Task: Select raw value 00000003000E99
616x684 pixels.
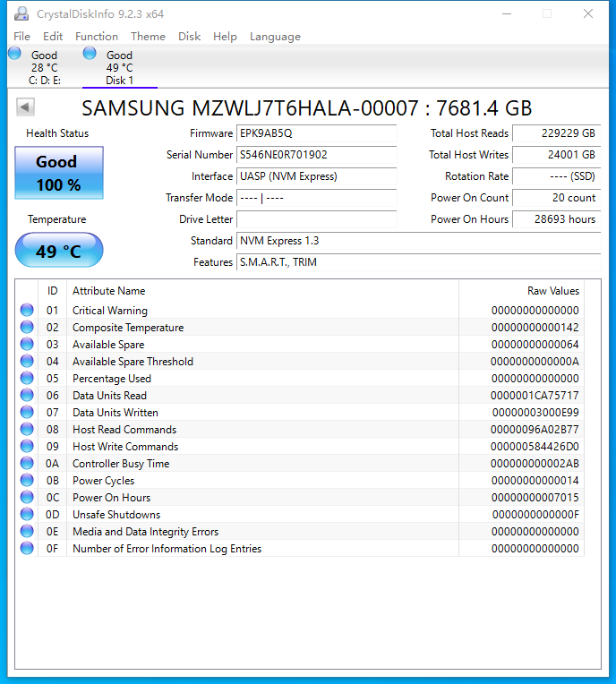Action: click(x=535, y=412)
